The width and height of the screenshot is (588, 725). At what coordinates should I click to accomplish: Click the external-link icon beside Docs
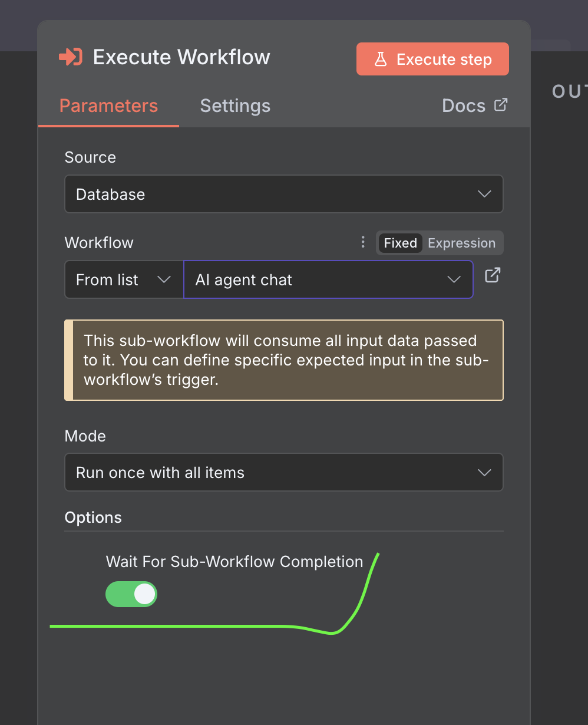[x=500, y=105]
